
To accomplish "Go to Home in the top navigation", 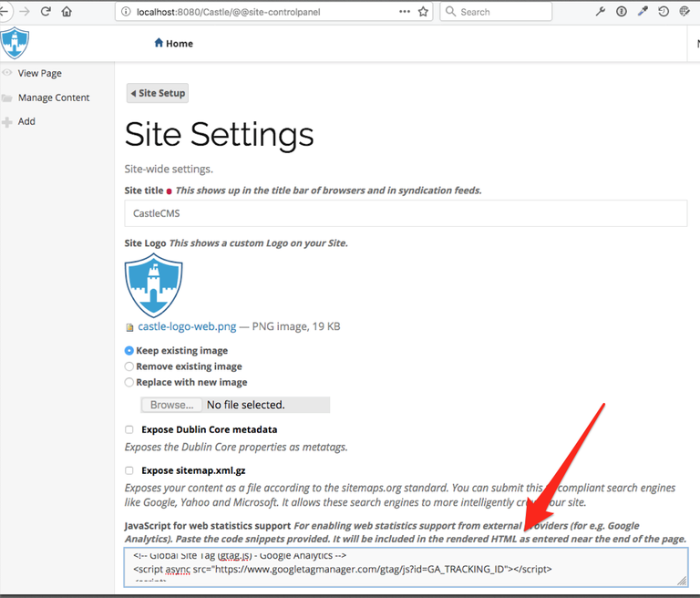I will coord(174,44).
